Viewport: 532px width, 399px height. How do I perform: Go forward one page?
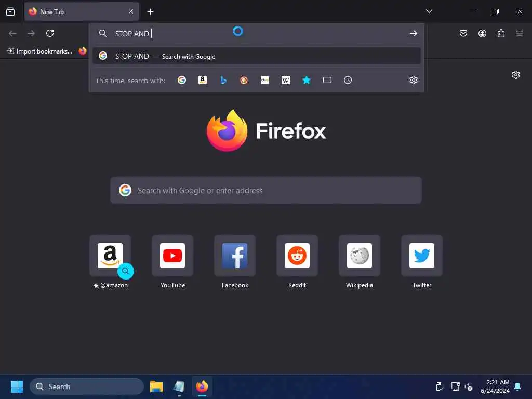[x=31, y=33]
